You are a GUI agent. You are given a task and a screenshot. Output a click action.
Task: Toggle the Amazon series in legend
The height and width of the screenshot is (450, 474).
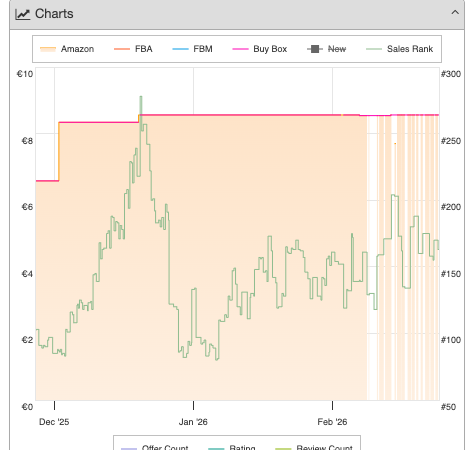[67, 49]
